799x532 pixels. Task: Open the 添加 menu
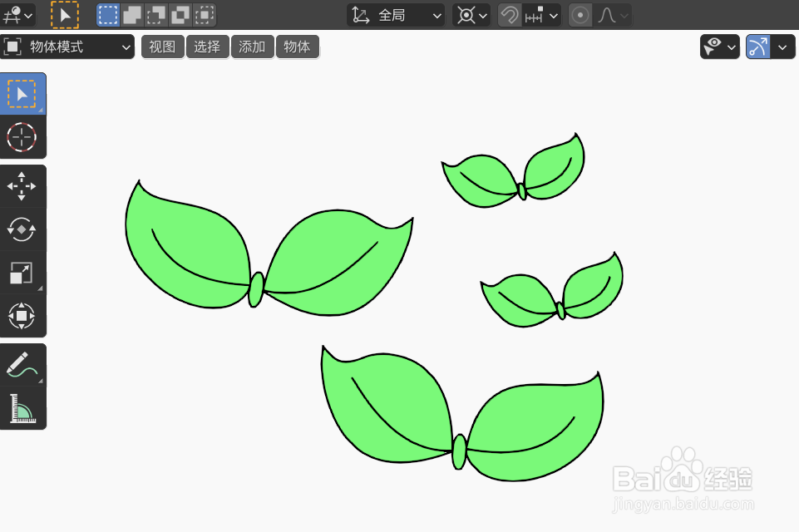pos(252,47)
